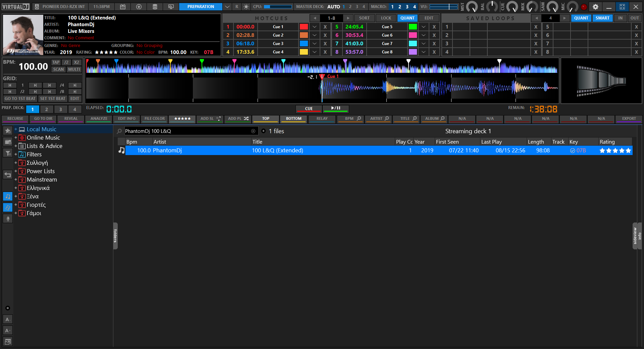Select prep deck 4 tab
Viewport: 644px width, 349px height.
pos(75,109)
